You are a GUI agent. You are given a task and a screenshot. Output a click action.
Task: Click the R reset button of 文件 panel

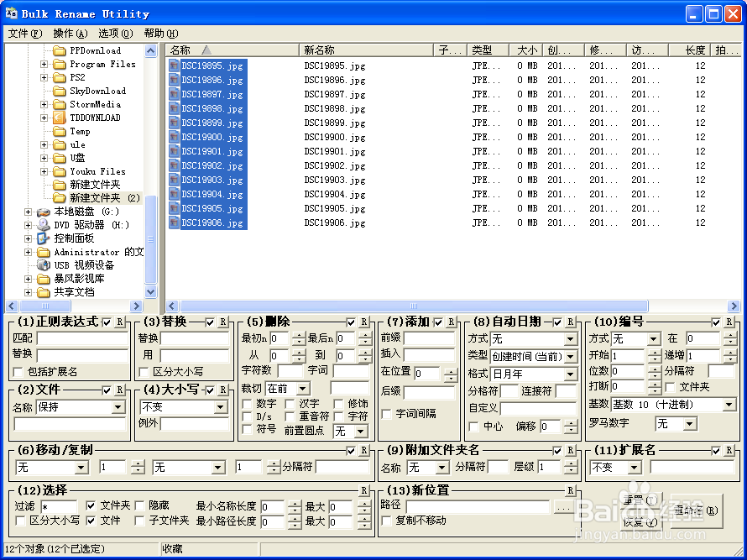tap(119, 390)
